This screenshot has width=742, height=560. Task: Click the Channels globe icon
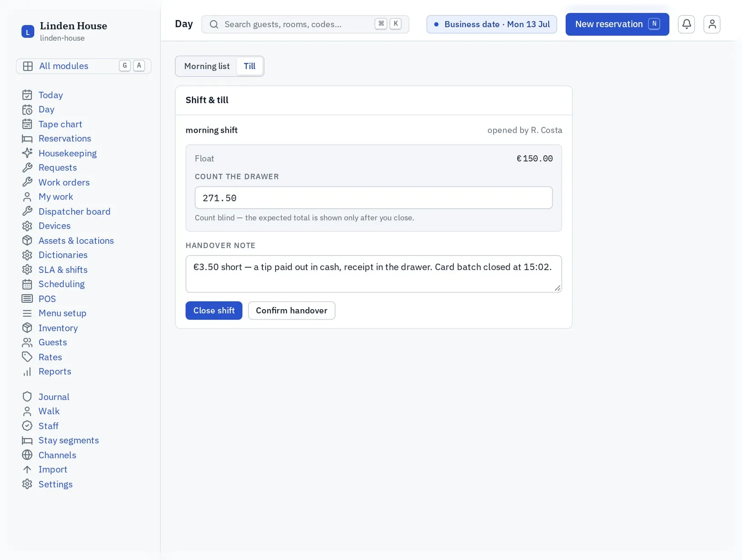[27, 455]
